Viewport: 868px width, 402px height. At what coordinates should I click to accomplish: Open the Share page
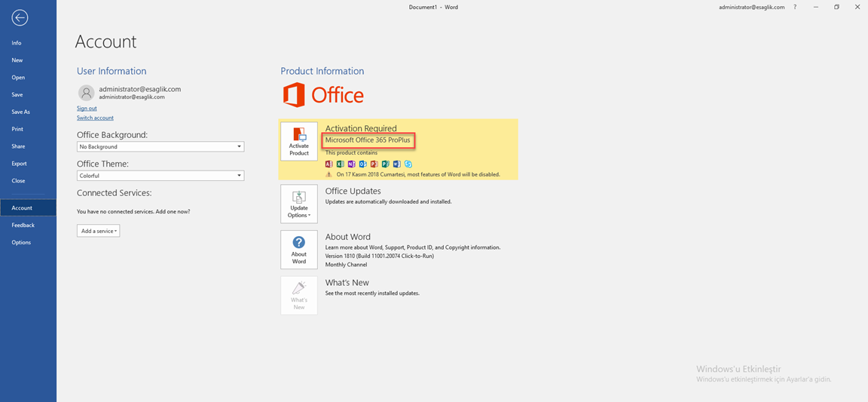tap(28, 146)
